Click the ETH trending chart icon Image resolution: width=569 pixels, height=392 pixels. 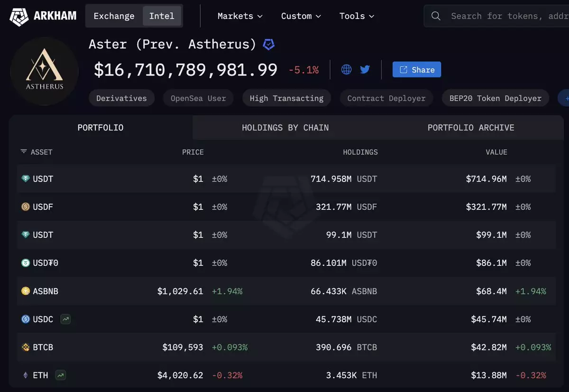point(60,375)
